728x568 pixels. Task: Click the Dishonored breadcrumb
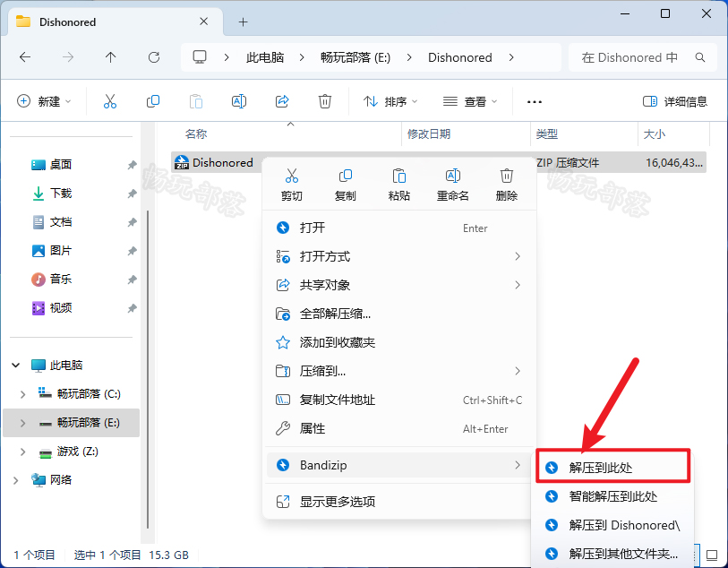pos(459,57)
